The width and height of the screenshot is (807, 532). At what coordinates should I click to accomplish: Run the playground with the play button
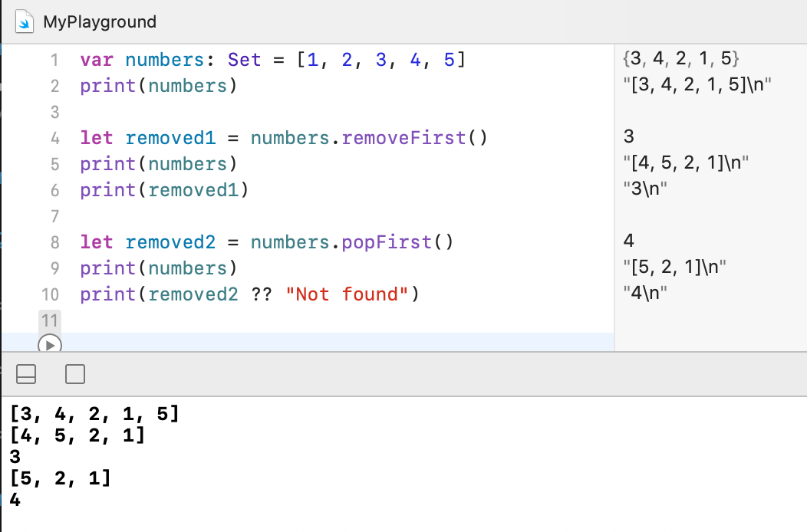(x=49, y=345)
